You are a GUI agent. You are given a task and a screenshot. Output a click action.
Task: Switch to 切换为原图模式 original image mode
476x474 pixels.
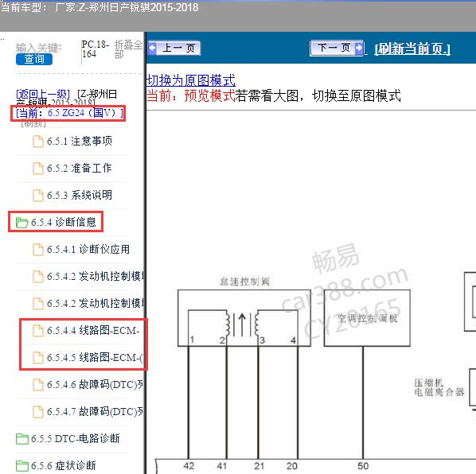191,80
